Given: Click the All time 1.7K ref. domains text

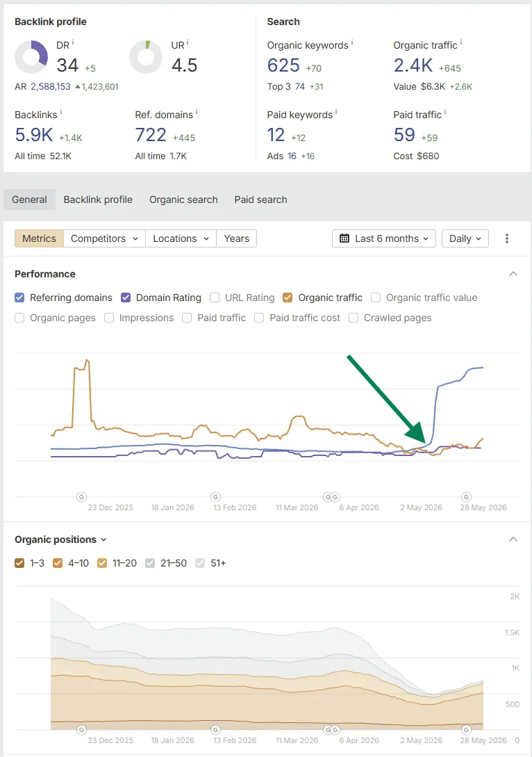Looking at the screenshot, I should [x=161, y=156].
